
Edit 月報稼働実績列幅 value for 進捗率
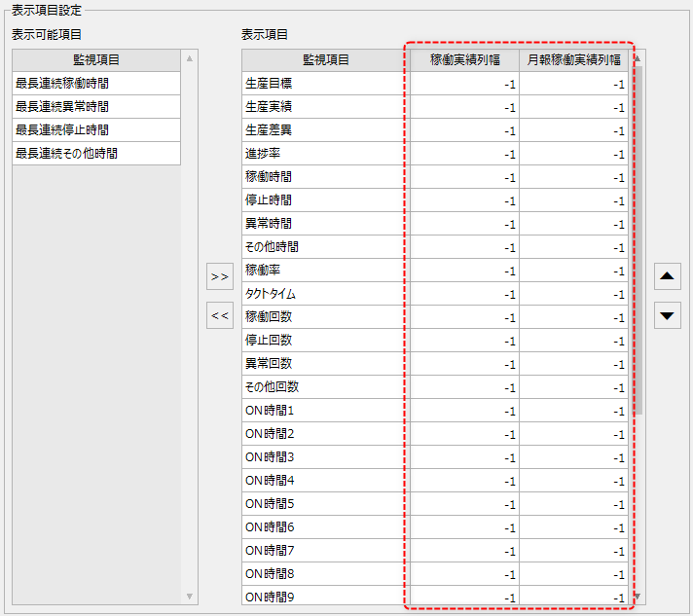click(x=573, y=154)
